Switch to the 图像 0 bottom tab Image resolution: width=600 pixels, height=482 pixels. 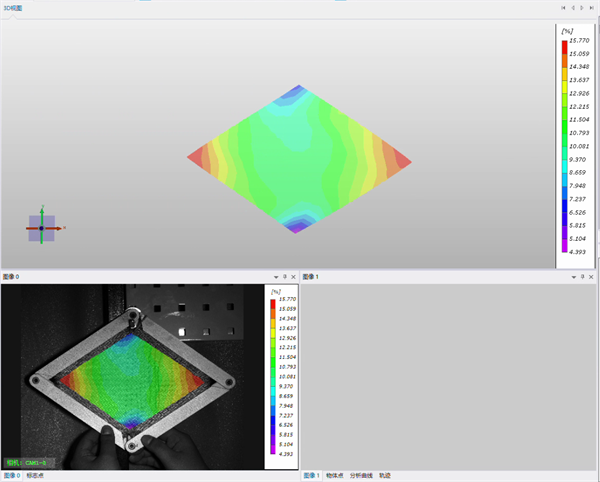(12, 475)
